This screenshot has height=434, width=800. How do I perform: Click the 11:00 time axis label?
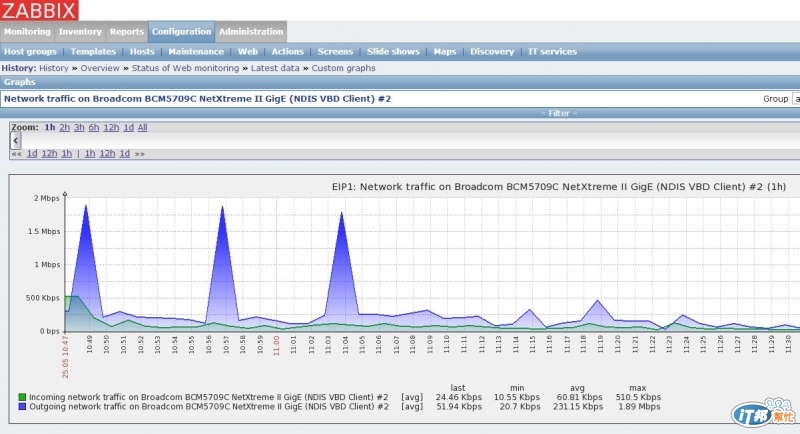277,345
